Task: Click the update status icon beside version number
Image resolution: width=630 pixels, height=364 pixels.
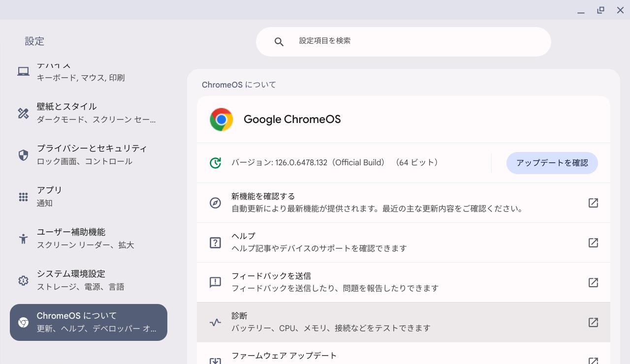Action: [x=216, y=162]
